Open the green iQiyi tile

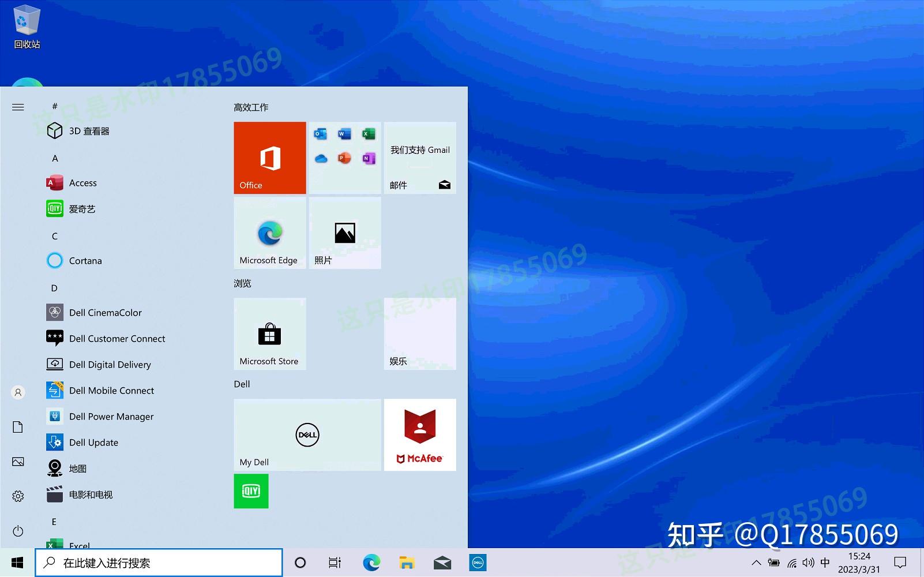251,491
